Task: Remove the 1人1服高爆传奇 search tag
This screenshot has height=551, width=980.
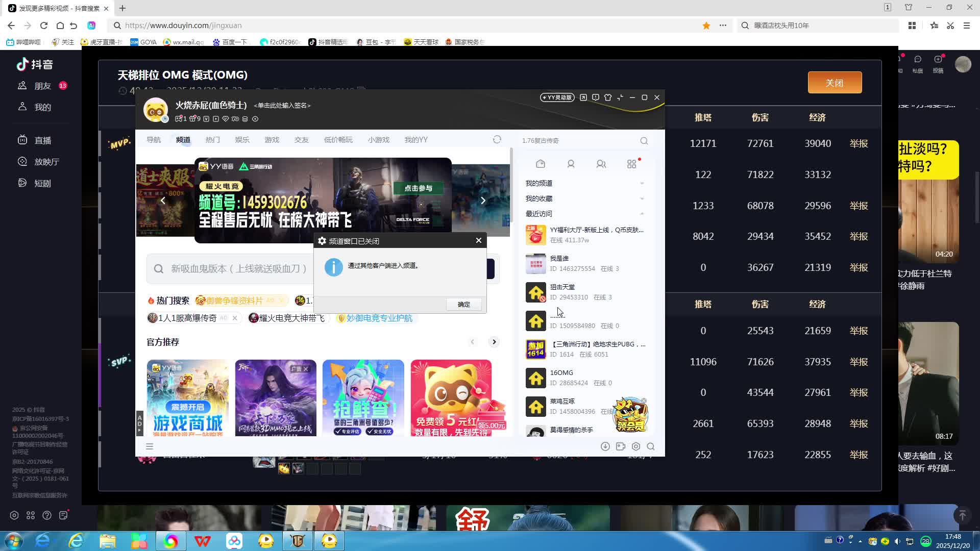Action: pos(235,318)
